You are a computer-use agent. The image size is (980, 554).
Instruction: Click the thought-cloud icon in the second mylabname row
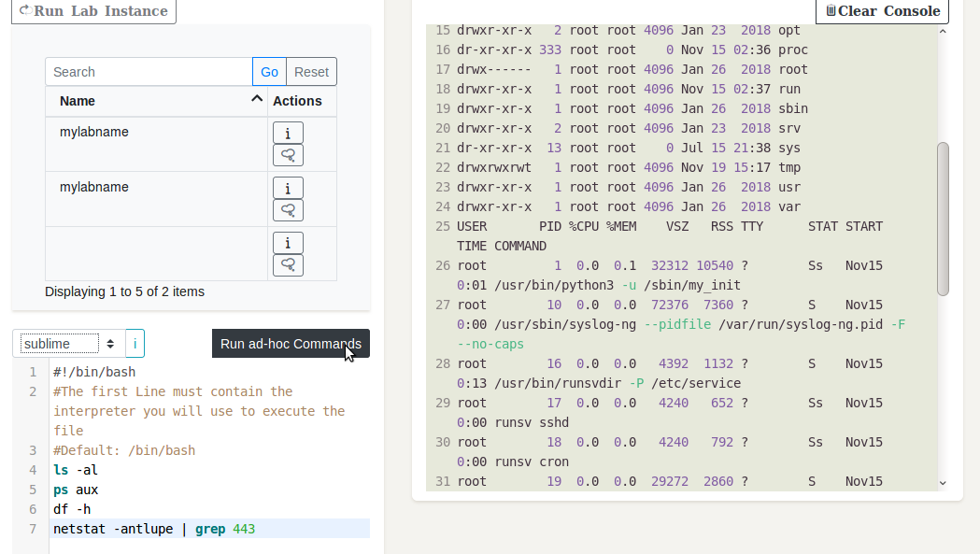point(288,210)
